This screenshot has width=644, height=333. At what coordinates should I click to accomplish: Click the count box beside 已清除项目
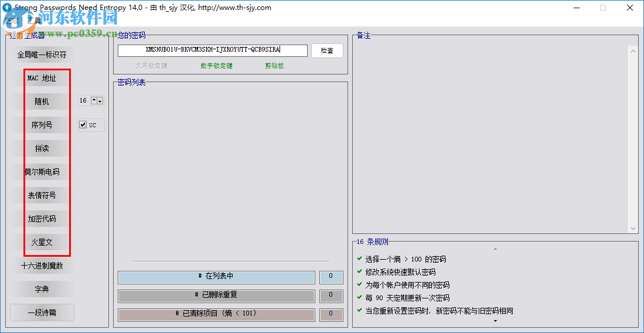[x=331, y=315]
